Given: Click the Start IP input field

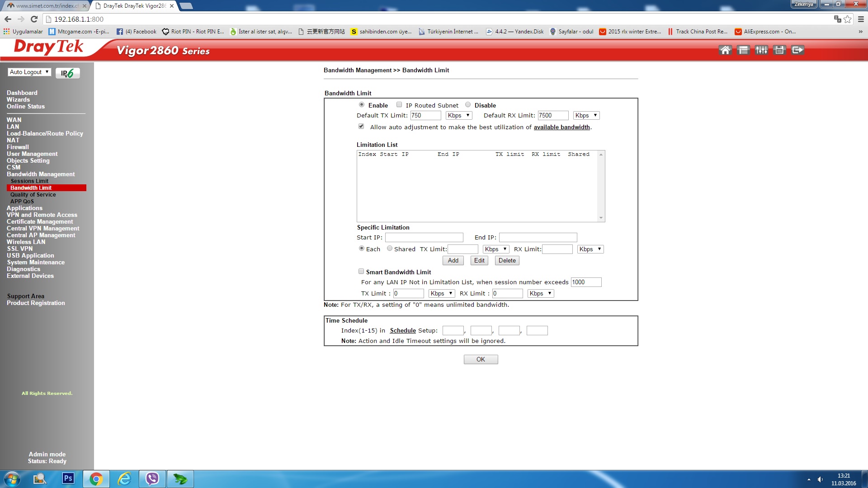Looking at the screenshot, I should pyautogui.click(x=424, y=238).
